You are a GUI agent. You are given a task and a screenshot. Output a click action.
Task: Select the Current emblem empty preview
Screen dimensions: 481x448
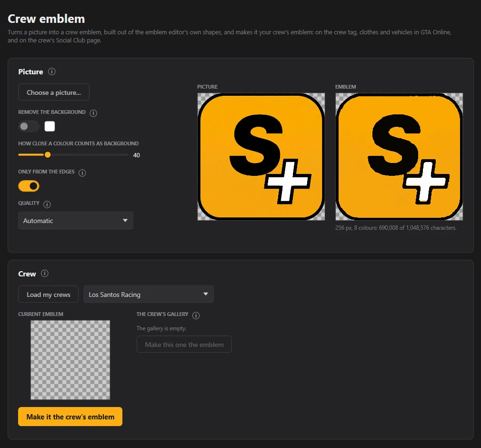(x=70, y=360)
